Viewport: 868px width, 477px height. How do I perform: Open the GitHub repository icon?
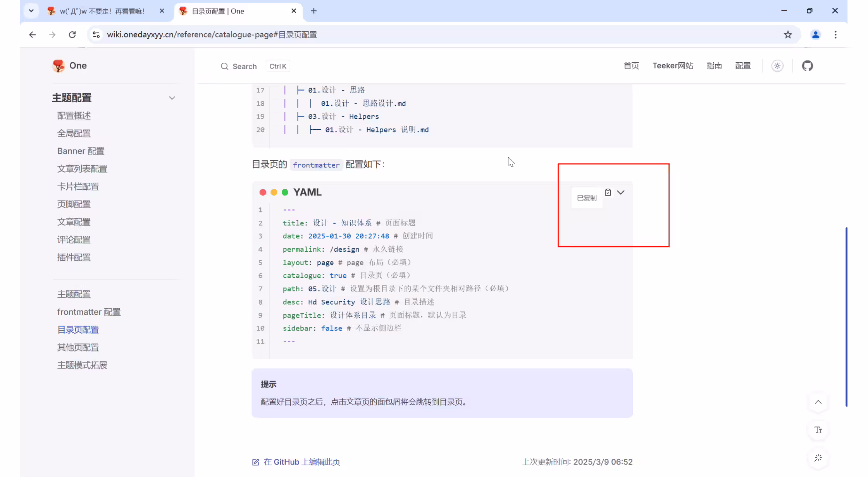point(808,66)
